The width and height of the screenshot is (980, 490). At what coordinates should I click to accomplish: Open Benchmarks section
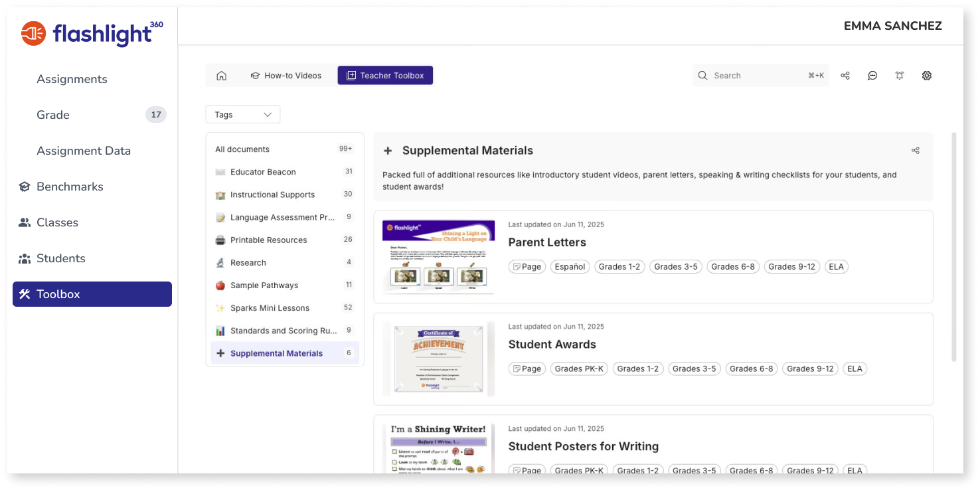pos(70,187)
